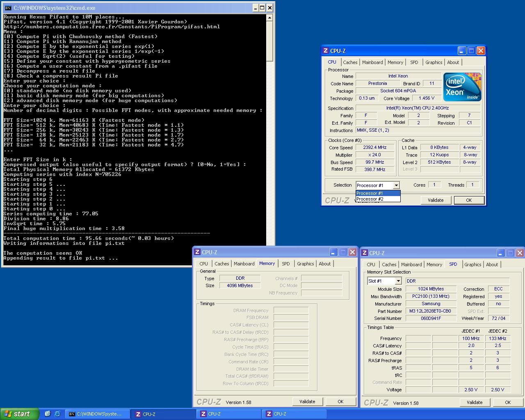Click the Level 2 cache 512 KBytes value

pyautogui.click(x=439, y=162)
